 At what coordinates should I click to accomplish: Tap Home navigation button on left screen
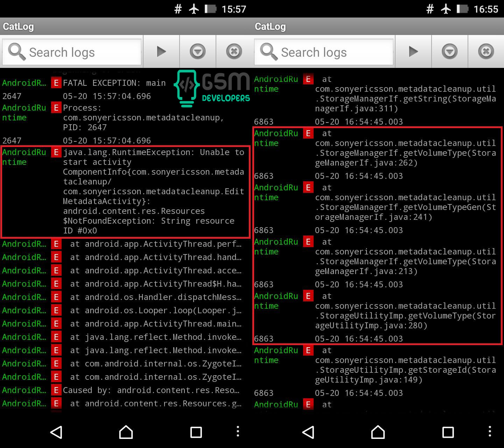click(x=126, y=432)
